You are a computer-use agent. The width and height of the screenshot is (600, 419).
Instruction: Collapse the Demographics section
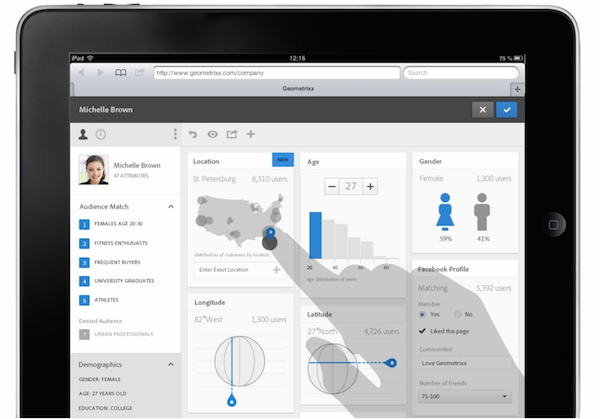[x=171, y=365]
